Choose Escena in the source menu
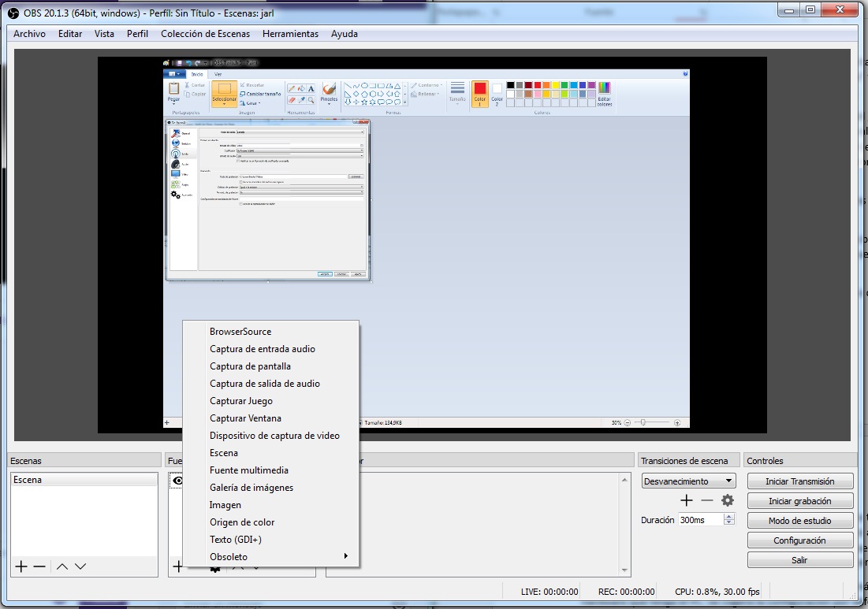Image resolution: width=868 pixels, height=609 pixels. (x=271, y=452)
